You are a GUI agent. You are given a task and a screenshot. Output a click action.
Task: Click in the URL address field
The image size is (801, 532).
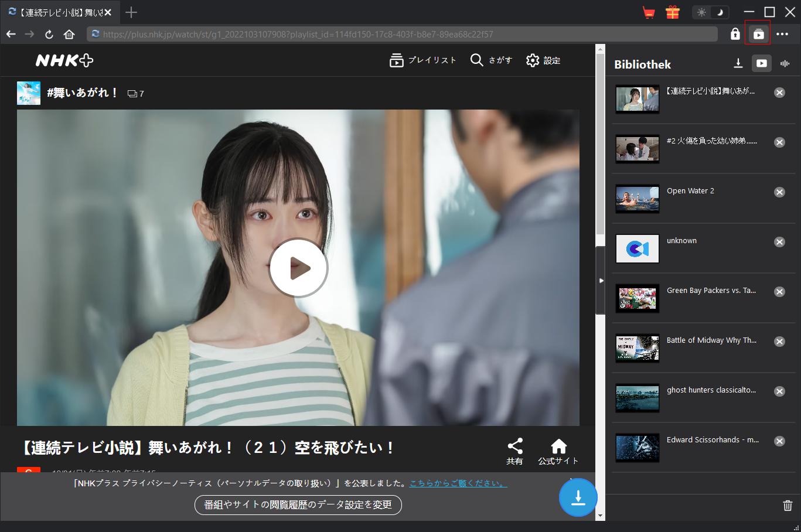404,35
